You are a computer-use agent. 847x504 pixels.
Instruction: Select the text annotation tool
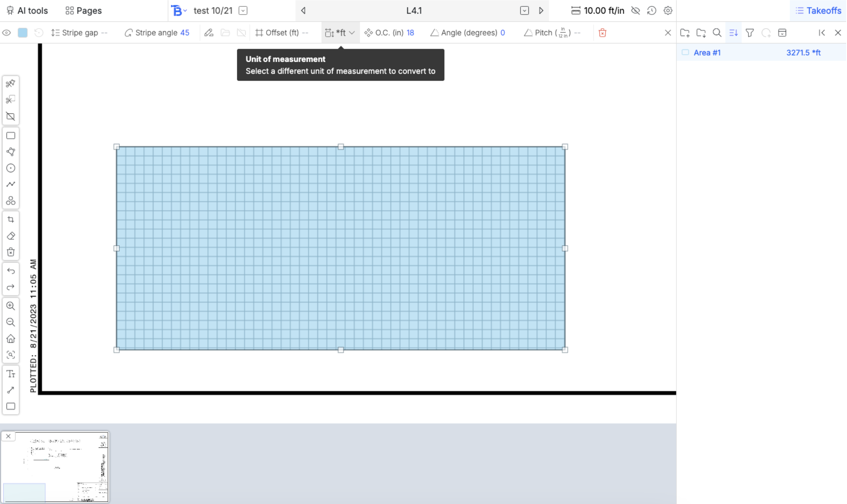[x=11, y=374]
